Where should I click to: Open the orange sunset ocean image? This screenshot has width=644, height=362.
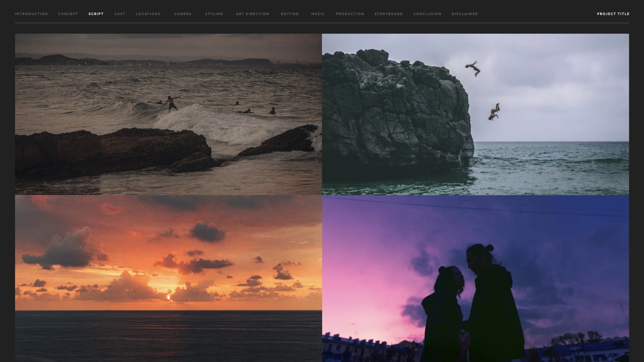point(168,278)
